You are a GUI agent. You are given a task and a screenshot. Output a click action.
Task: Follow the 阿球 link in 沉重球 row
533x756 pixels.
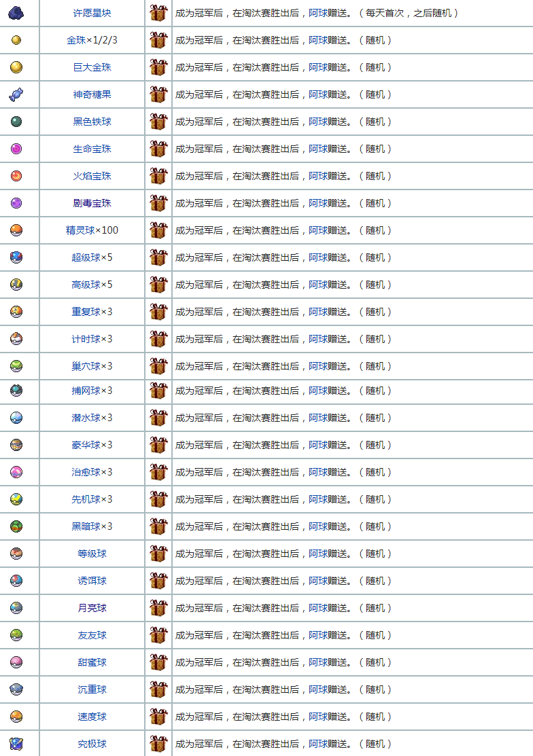pyautogui.click(x=318, y=689)
